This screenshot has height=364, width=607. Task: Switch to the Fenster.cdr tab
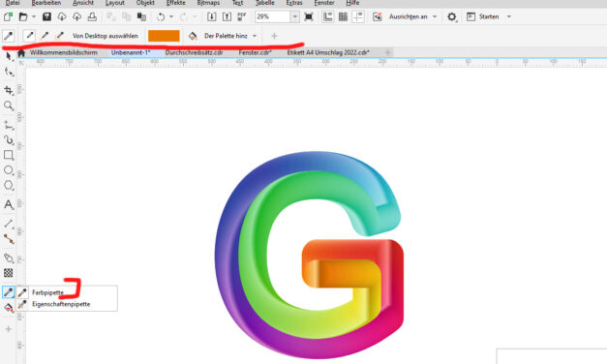click(255, 52)
